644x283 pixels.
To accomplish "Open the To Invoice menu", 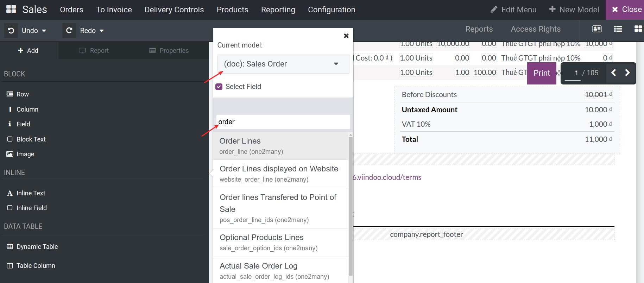I will pyautogui.click(x=114, y=10).
